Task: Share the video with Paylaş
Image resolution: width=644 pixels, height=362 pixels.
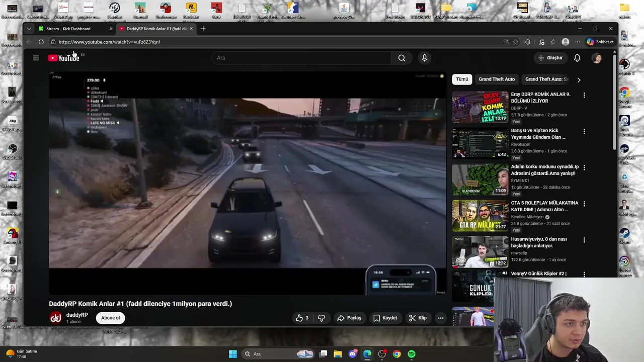Action: coord(349,318)
